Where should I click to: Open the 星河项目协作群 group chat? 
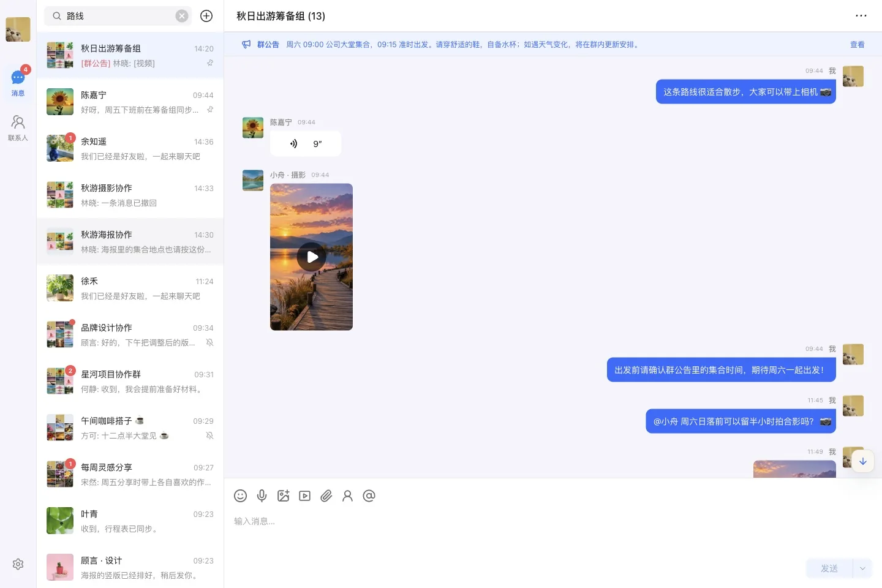click(x=130, y=381)
